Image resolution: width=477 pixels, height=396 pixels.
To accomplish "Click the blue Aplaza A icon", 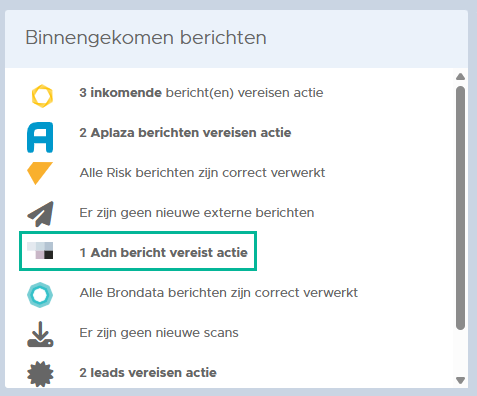I will [40, 137].
